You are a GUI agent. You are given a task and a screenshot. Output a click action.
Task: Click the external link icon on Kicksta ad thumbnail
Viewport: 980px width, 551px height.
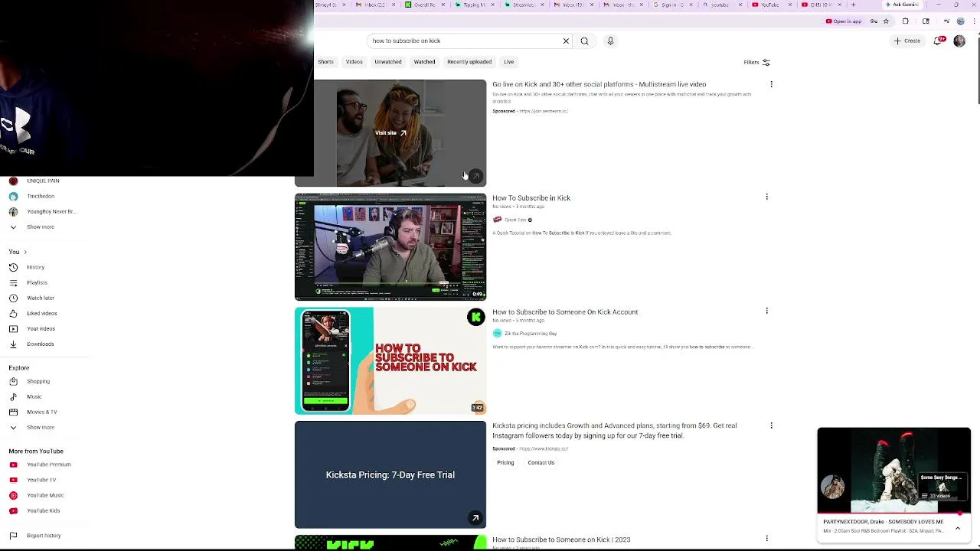coord(475,518)
